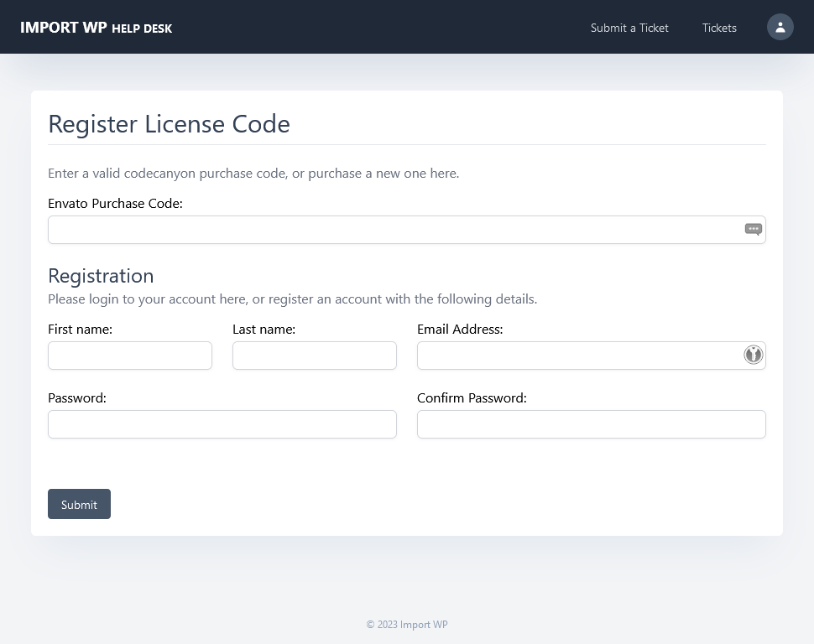
Task: Click into the First name field
Action: tap(130, 356)
